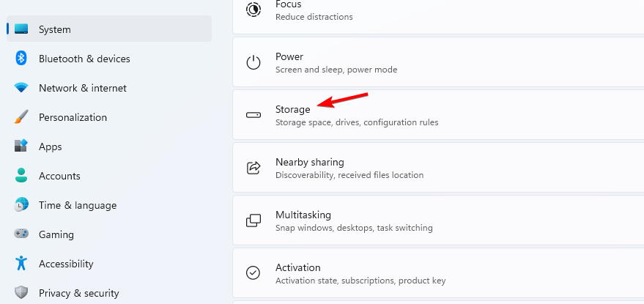
Task: Open Nearby sharing settings
Action: point(437,168)
